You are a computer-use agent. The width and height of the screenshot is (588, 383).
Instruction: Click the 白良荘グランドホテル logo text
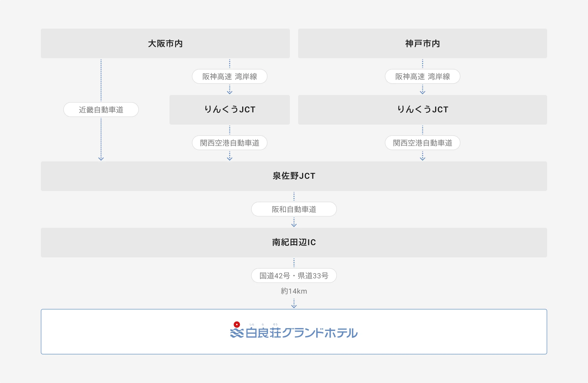[301, 333]
